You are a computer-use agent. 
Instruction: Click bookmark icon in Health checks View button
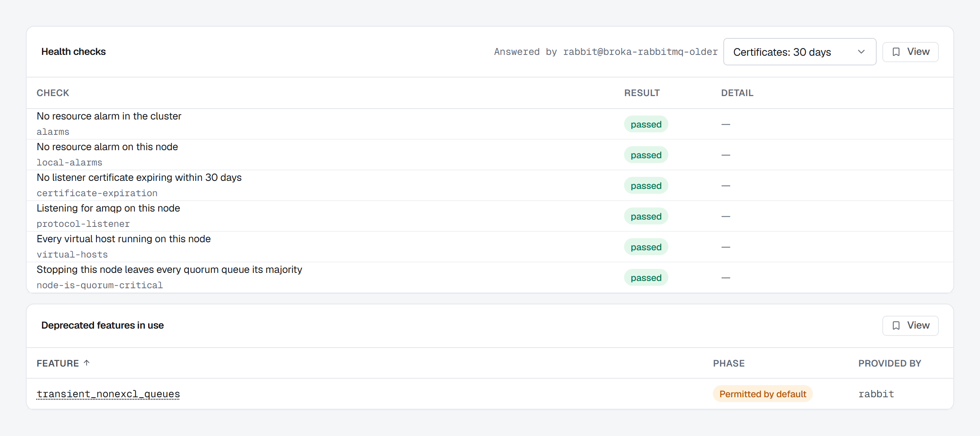click(896, 52)
